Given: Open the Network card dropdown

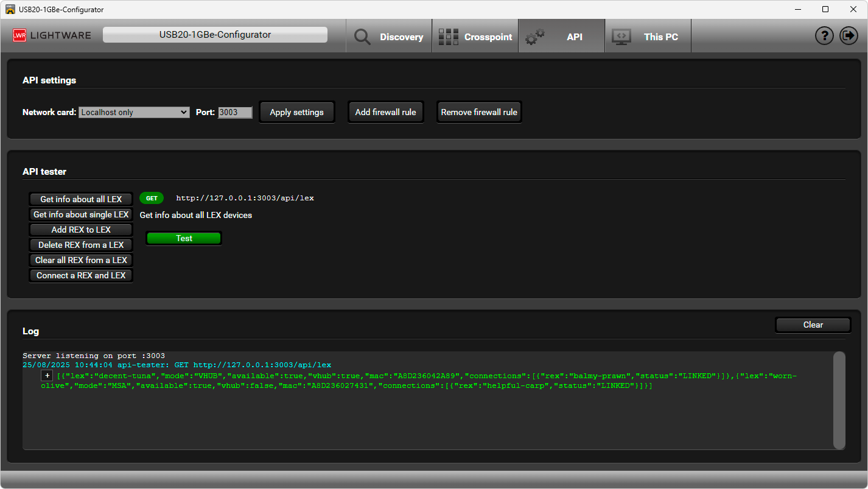Looking at the screenshot, I should pos(134,112).
